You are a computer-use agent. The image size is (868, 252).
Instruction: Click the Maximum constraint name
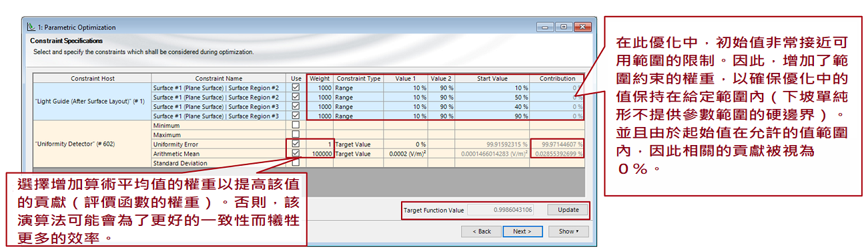point(219,134)
